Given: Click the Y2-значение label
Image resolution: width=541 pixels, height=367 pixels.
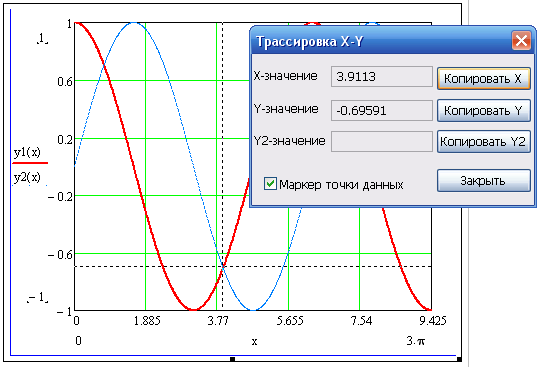Looking at the screenshot, I should coord(289,141).
